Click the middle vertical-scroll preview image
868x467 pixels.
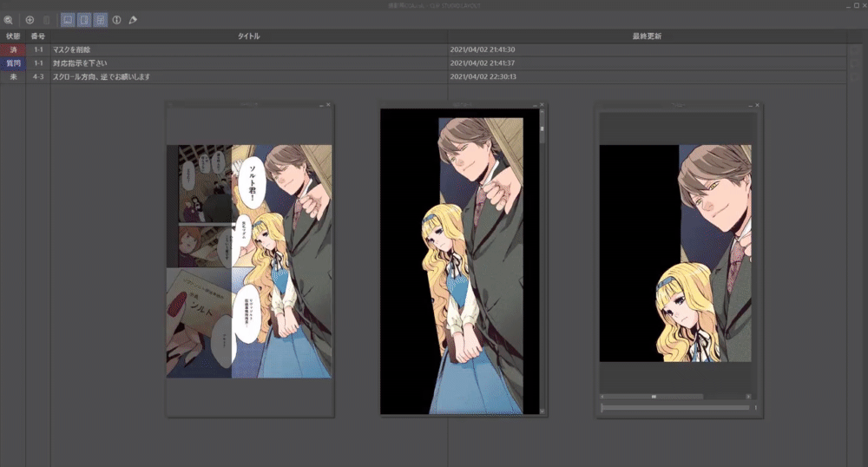point(459,261)
